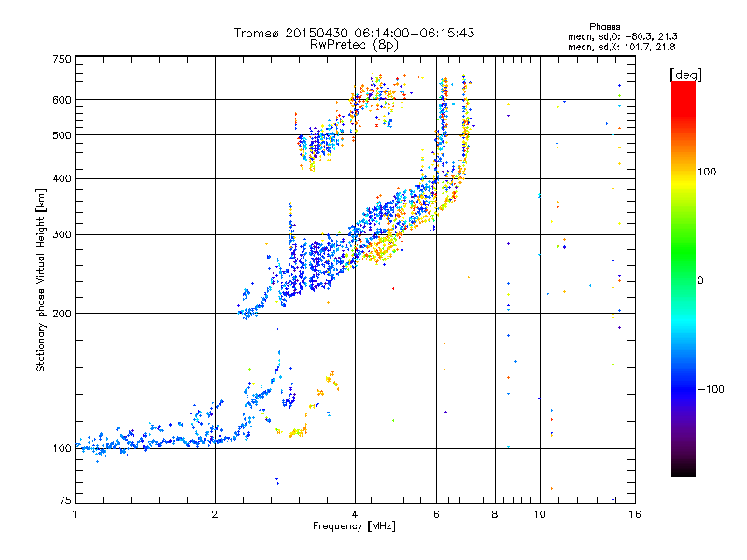
Task: Select the 'mean, sd,X: 101.7, 21.8' text
Action: tap(621, 48)
